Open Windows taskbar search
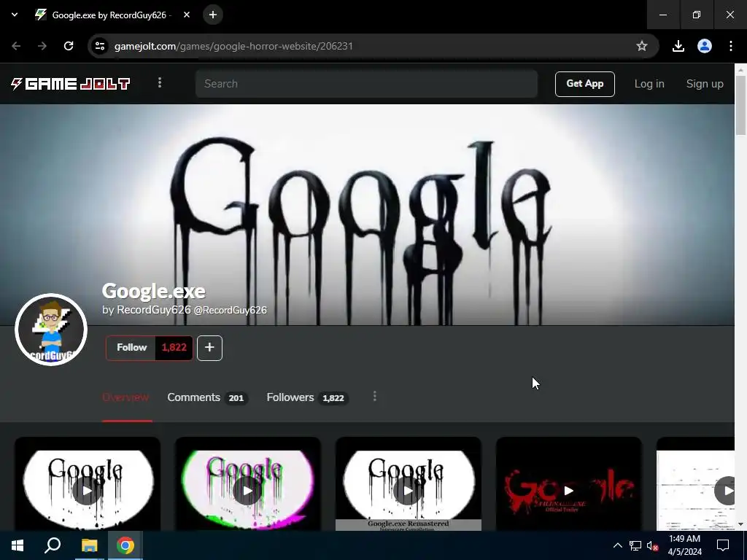The image size is (747, 560). tap(53, 545)
